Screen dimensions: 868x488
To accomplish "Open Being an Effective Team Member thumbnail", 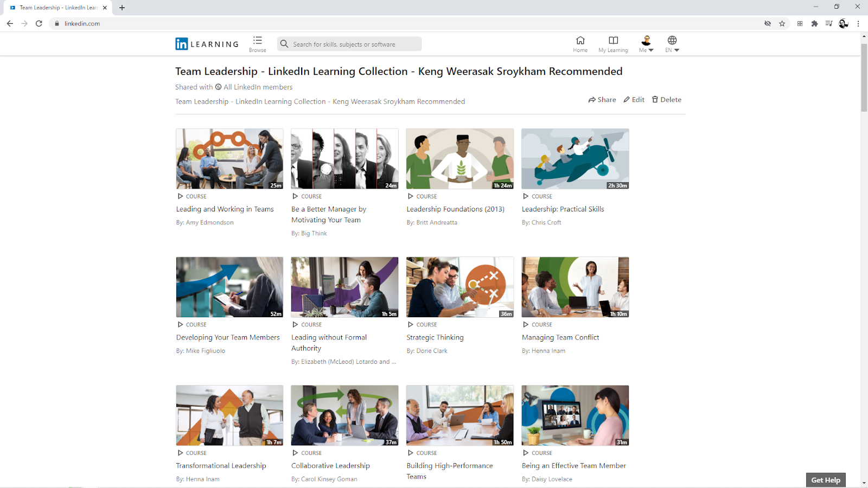I will coord(575,416).
